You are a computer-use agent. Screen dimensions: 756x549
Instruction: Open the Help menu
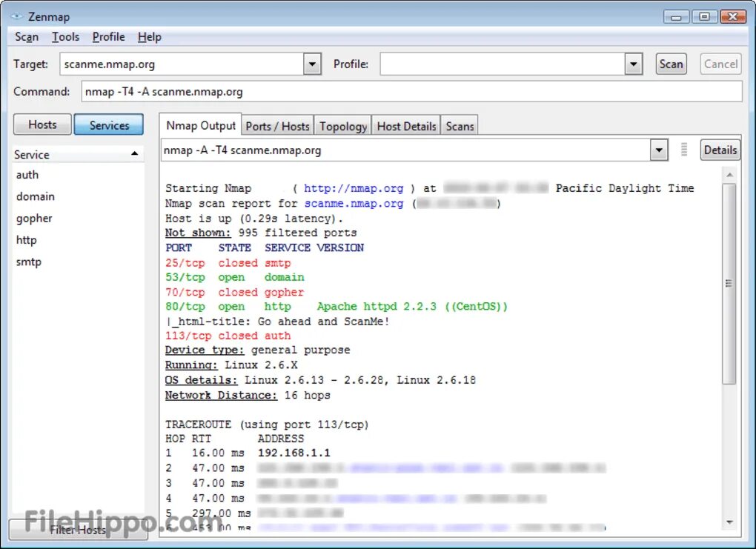pos(150,37)
